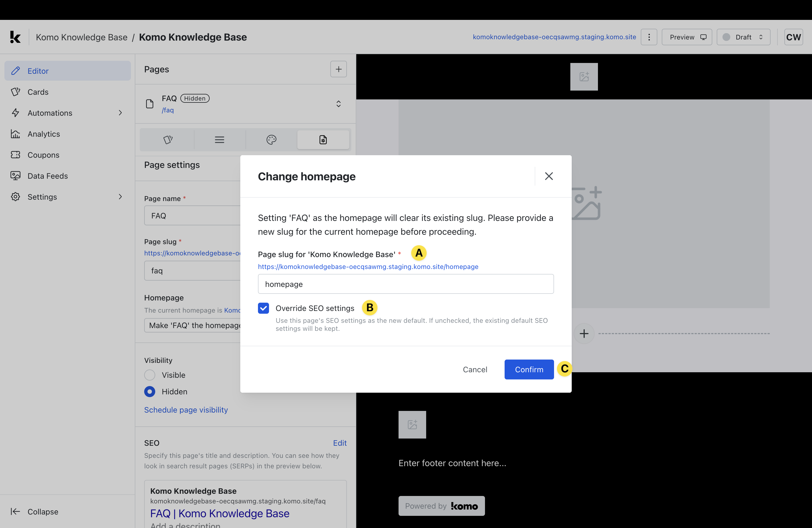The image size is (812, 528).
Task: Click the header image placeholder icon
Action: [584, 77]
